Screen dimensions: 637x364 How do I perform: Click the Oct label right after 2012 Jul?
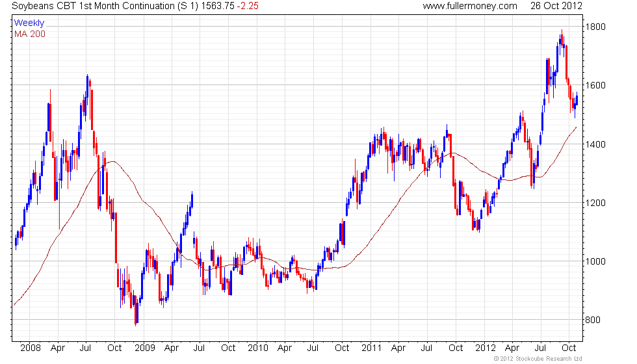pos(569,348)
